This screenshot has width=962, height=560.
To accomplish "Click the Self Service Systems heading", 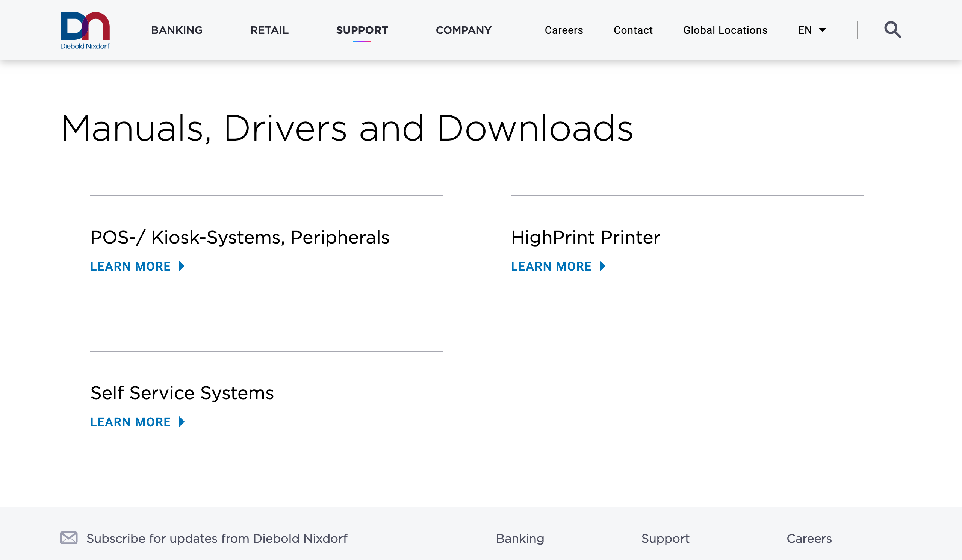I will point(182,392).
